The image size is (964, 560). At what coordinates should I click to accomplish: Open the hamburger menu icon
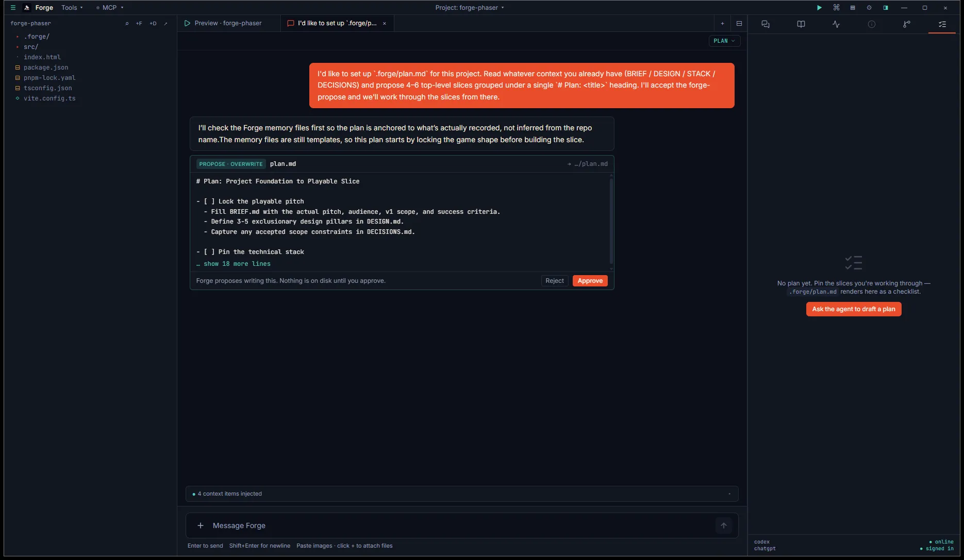tap(13, 8)
